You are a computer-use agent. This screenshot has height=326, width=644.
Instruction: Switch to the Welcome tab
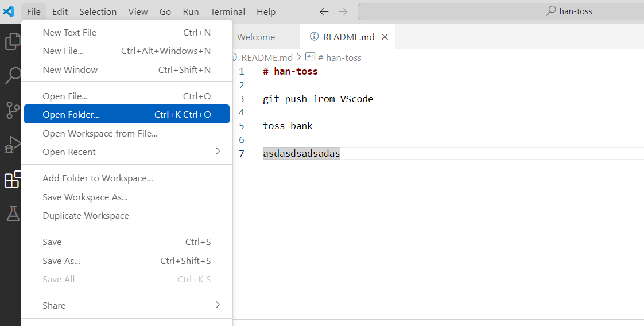point(257,37)
